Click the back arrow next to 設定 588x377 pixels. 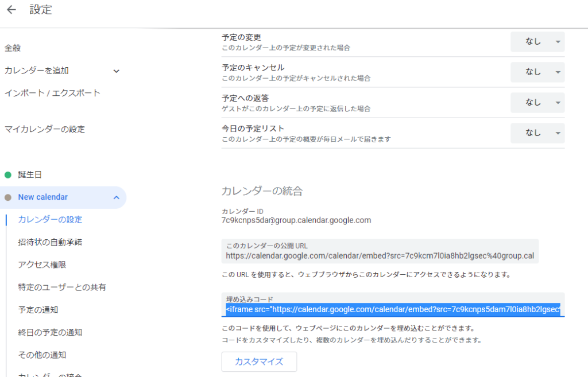(x=11, y=10)
